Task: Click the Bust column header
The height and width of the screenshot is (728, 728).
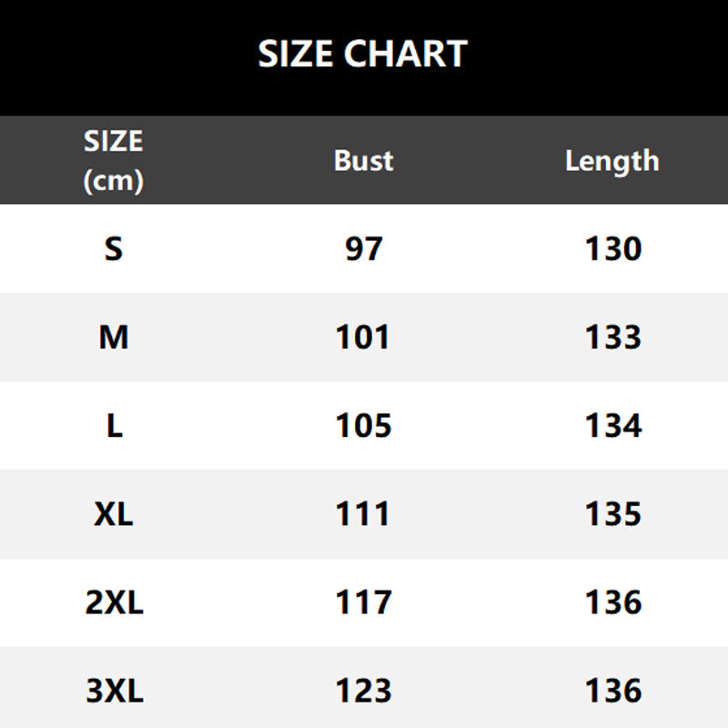Action: pyautogui.click(x=363, y=161)
